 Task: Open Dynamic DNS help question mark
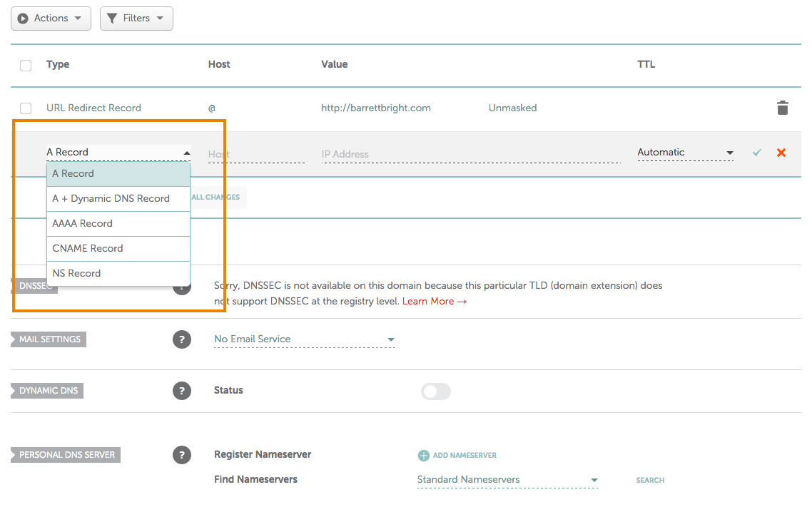click(182, 391)
